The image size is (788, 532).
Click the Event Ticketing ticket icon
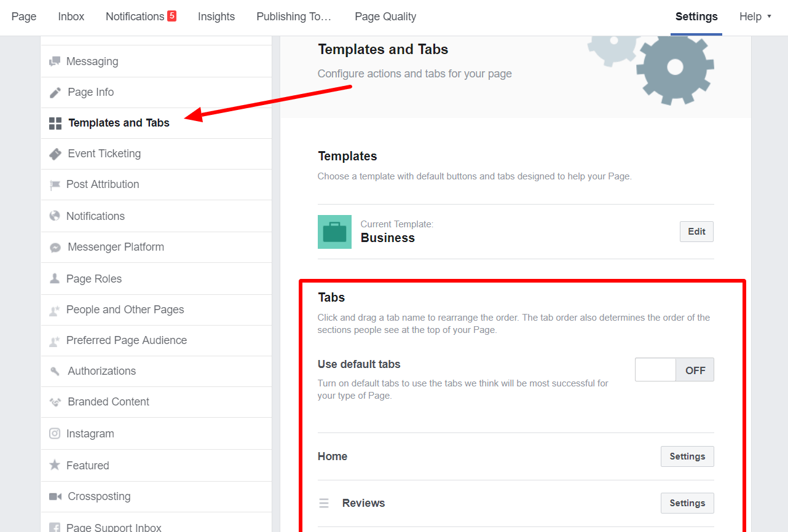(x=55, y=154)
